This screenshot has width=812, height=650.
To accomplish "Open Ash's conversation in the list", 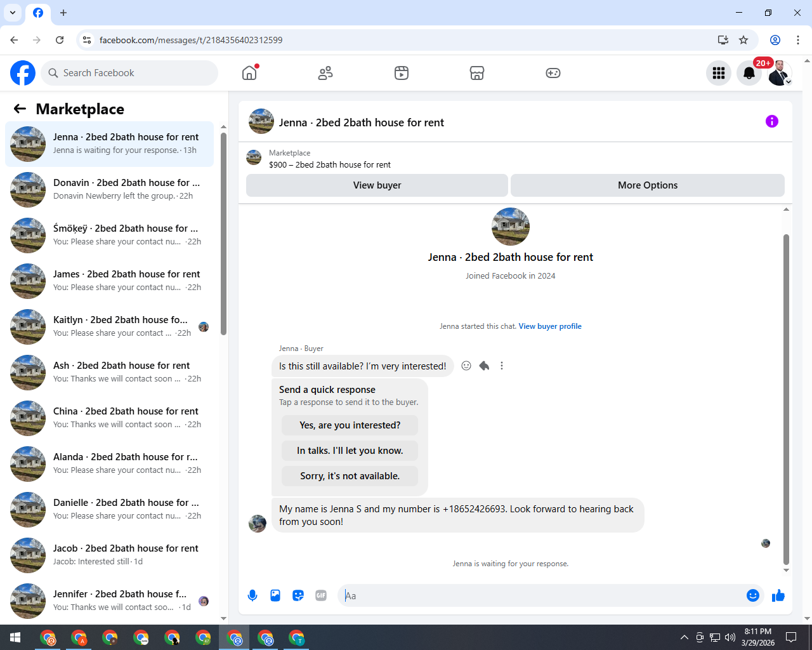I will [109, 373].
